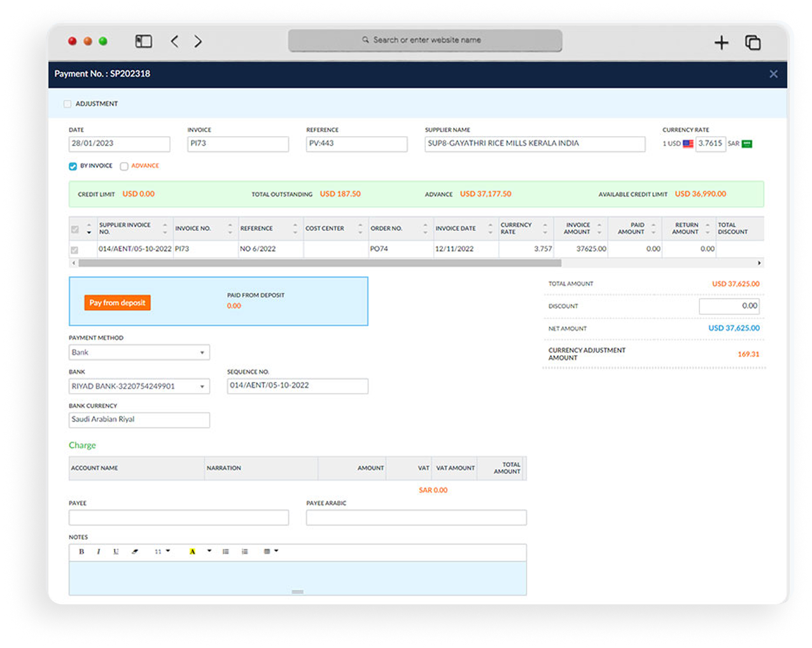Tick the Advance checkbox
Screen dimensions: 812x648
(124, 166)
